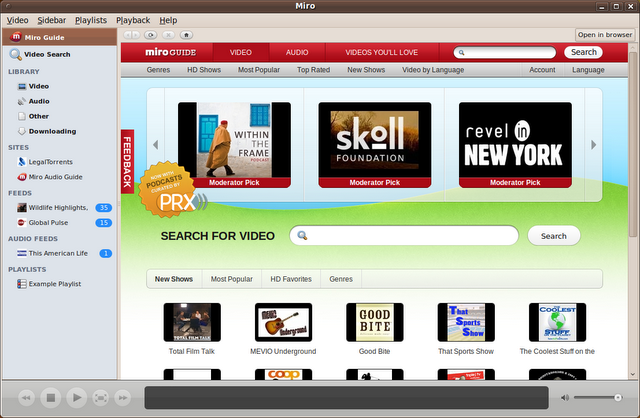This screenshot has width=640, height=418.
Task: Select the New Shows listing tab
Action: (174, 279)
